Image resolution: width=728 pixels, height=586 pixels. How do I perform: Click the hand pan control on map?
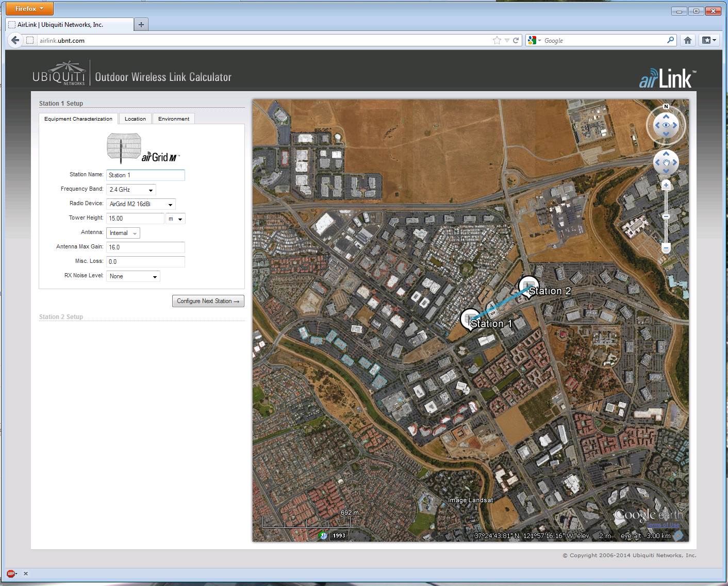pos(666,163)
